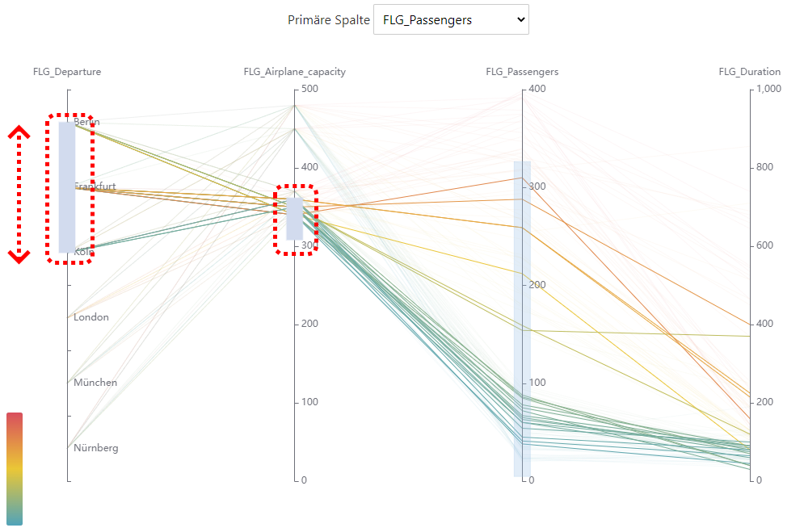This screenshot has height=532, width=804.
Task: Click the red upward arrow icon
Action: [19, 133]
